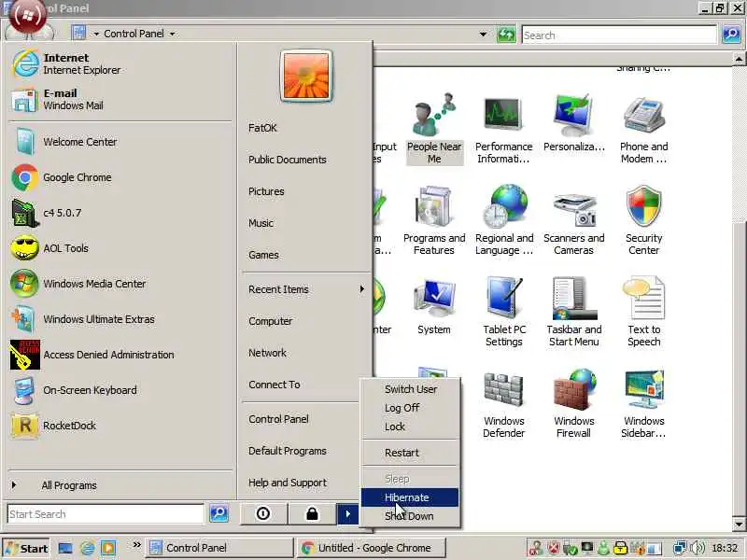Open dropdown arrow after Control Panel breadcrumb
This screenshot has width=747, height=560.
pos(172,34)
